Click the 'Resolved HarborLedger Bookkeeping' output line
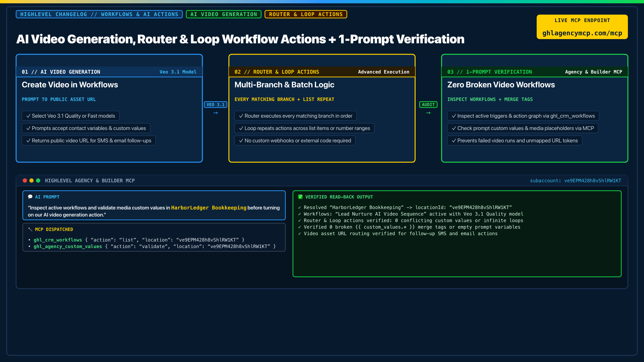 click(x=405, y=207)
